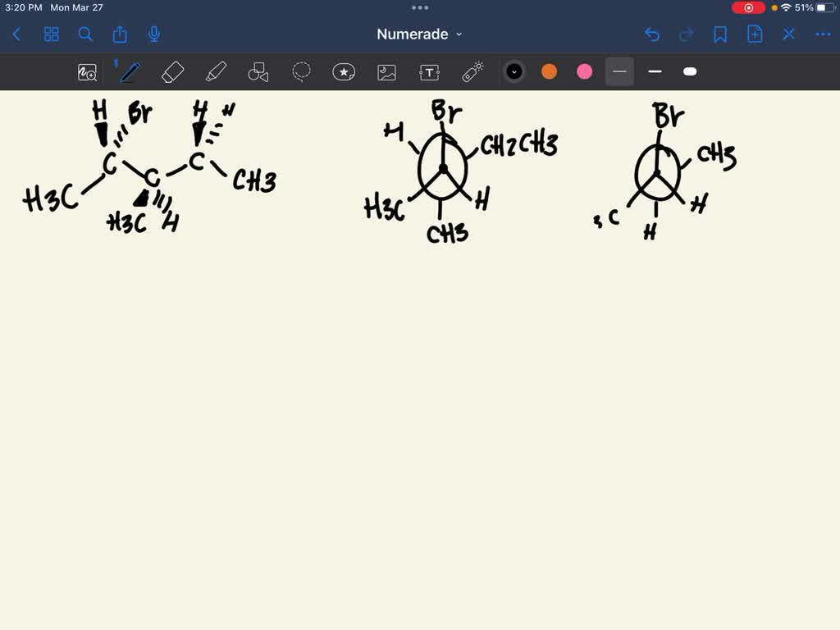Image resolution: width=840 pixels, height=630 pixels.
Task: Insert a text box
Action: [x=429, y=71]
